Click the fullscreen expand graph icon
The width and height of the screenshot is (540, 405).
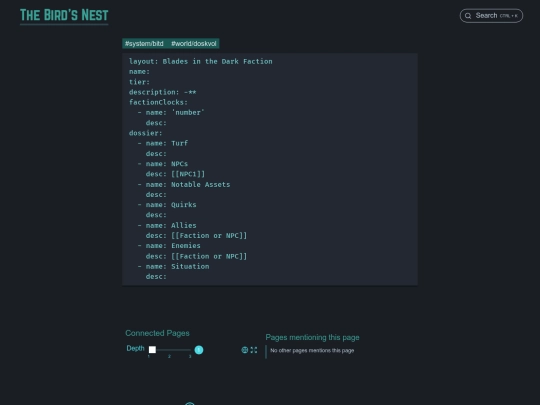pyautogui.click(x=254, y=350)
